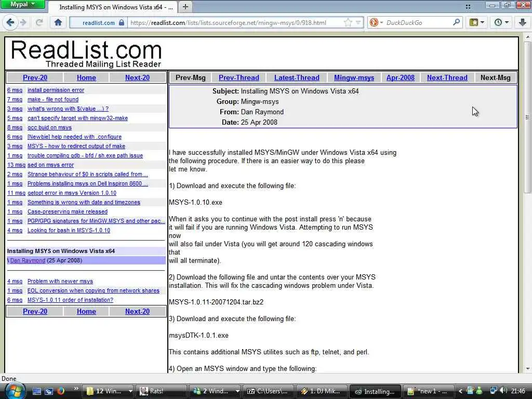Open the '12 Win...' taskbar group
532x399 pixels.
click(x=108, y=391)
